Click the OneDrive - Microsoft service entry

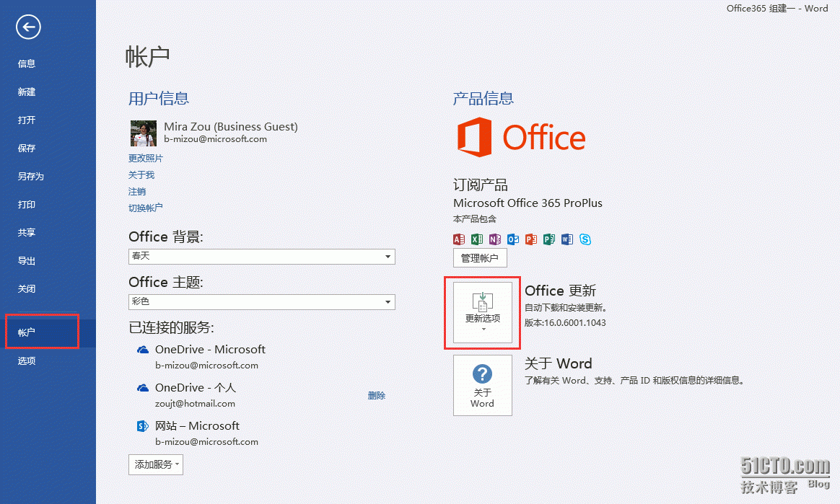point(210,350)
